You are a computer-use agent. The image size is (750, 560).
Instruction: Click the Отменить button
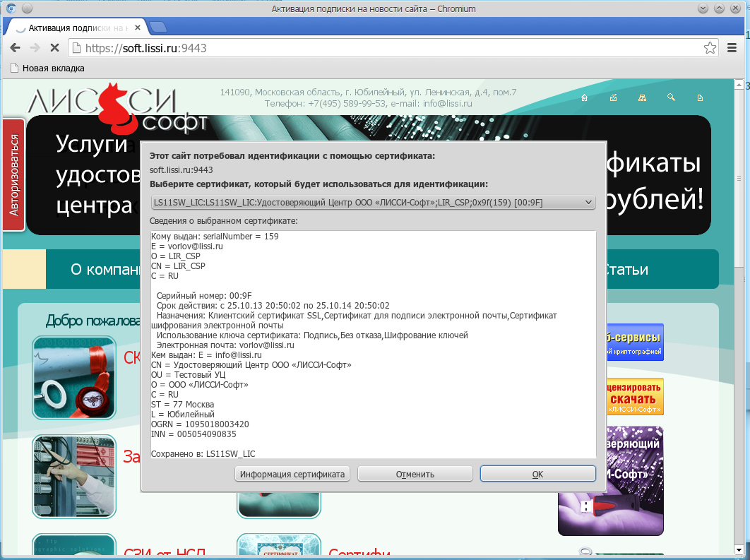click(x=415, y=474)
